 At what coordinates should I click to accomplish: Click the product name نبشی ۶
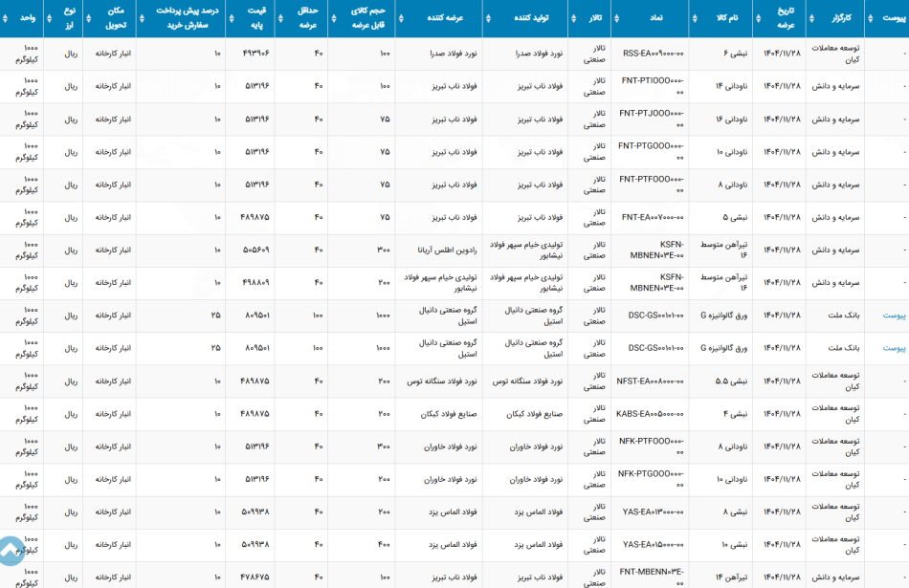click(735, 54)
